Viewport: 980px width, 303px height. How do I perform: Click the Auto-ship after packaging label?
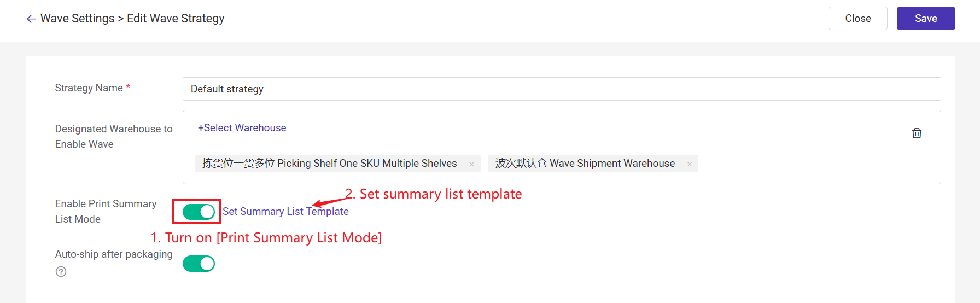tap(114, 254)
